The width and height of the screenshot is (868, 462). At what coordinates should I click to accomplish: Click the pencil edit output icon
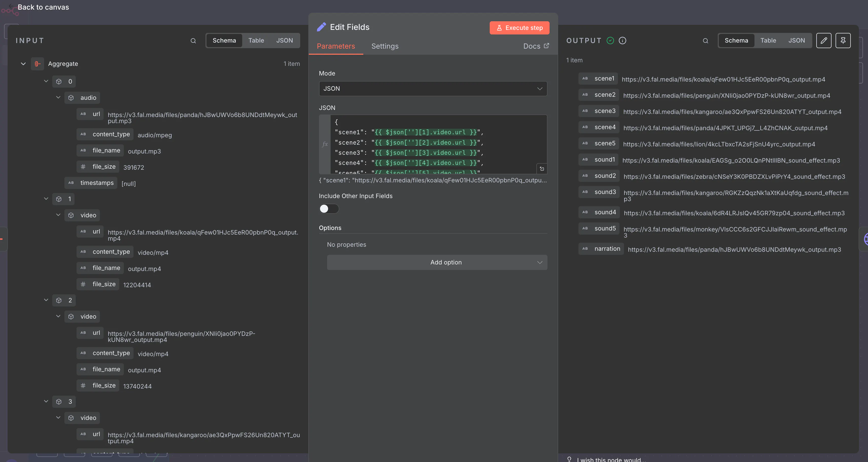[x=823, y=41]
